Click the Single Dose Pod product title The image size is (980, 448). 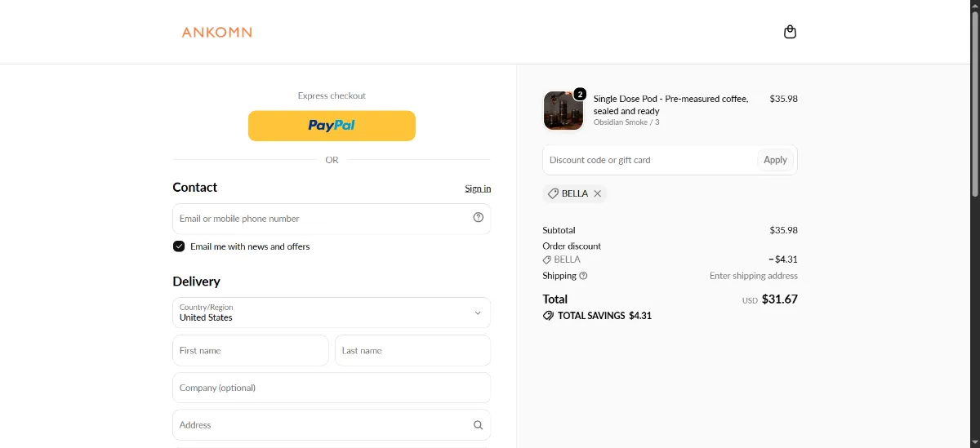[670, 104]
